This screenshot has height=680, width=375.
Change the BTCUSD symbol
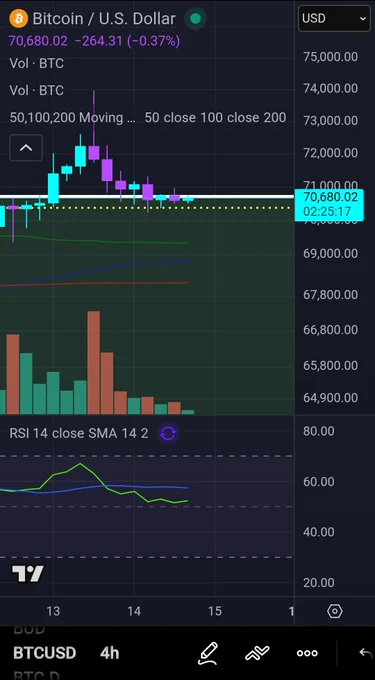[45, 653]
